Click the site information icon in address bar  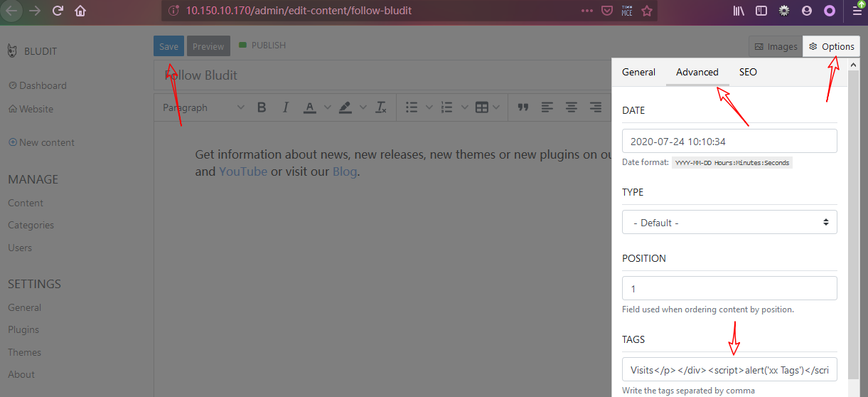coord(173,11)
